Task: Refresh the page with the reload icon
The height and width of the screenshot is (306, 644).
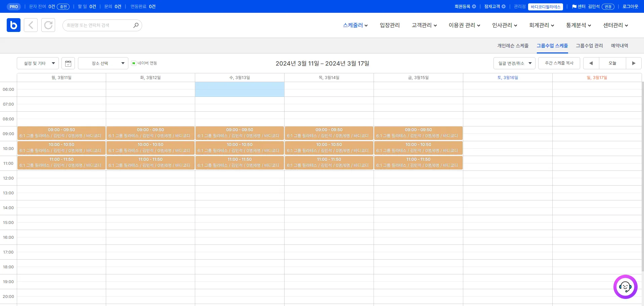Action: (x=48, y=25)
